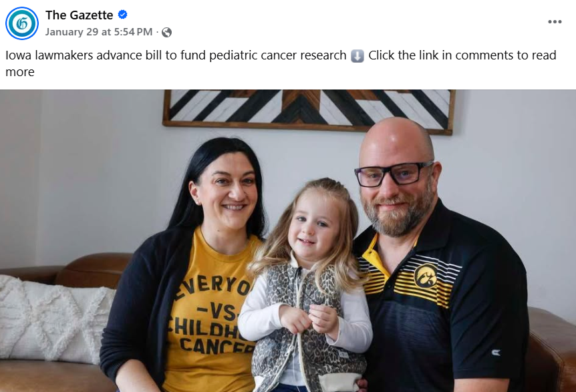Click the geometric wood wall art
This screenshot has width=576, height=392.
309,112
